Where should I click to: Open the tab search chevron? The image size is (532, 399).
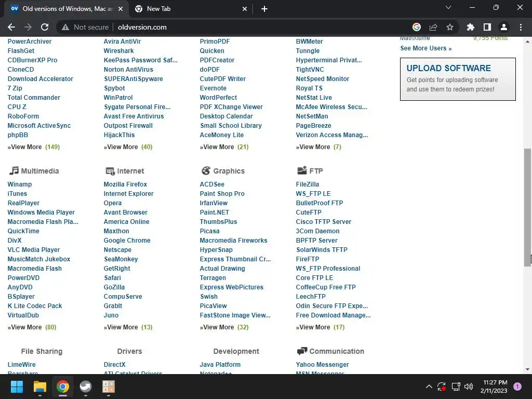point(448,7)
